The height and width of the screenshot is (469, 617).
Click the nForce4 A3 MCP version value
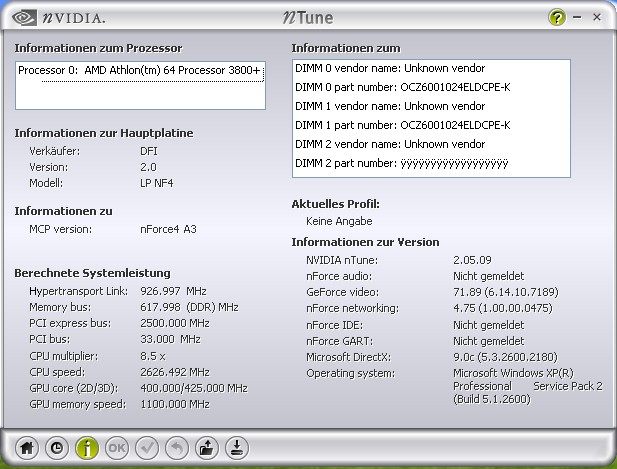coord(168,229)
